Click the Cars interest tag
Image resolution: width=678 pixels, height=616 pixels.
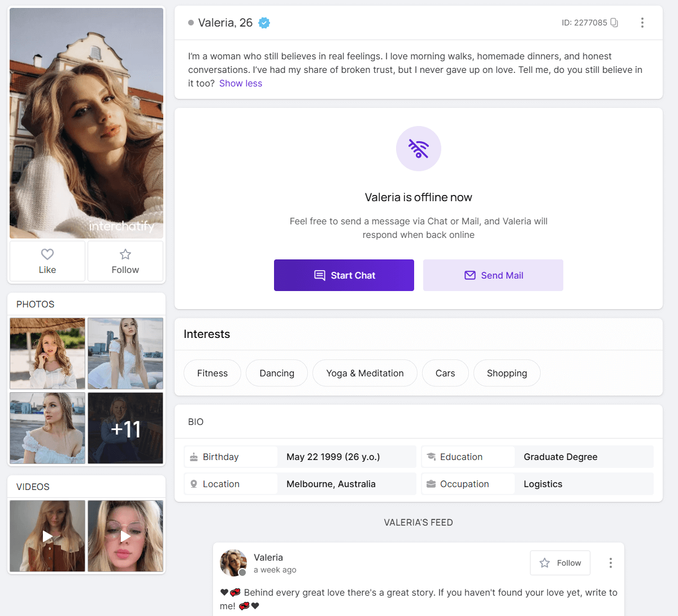tap(445, 373)
